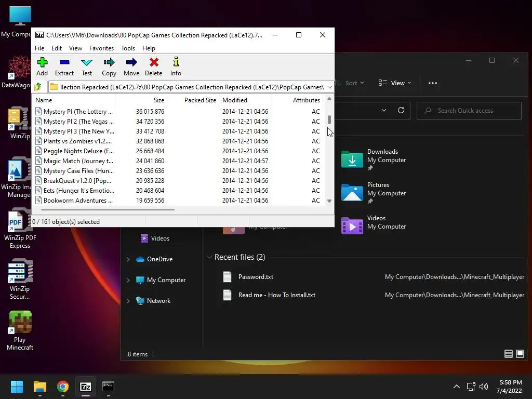Click the 7-Zip vertical scrollbar thumb
Image resolution: width=532 pixels, height=399 pixels.
click(329, 119)
